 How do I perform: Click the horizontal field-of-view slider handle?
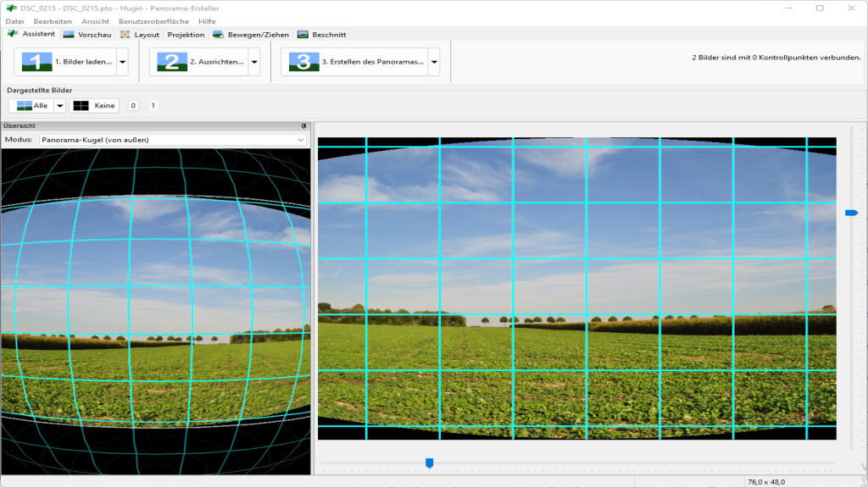(429, 463)
